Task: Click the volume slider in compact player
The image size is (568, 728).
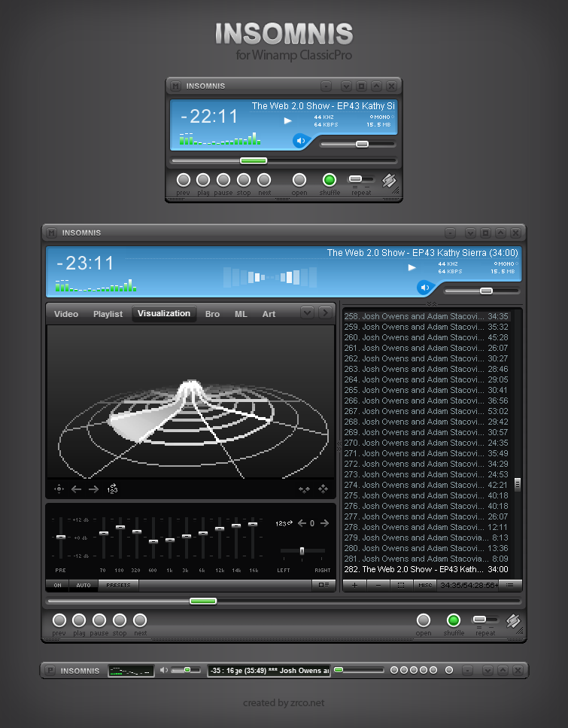Action: 358,144
